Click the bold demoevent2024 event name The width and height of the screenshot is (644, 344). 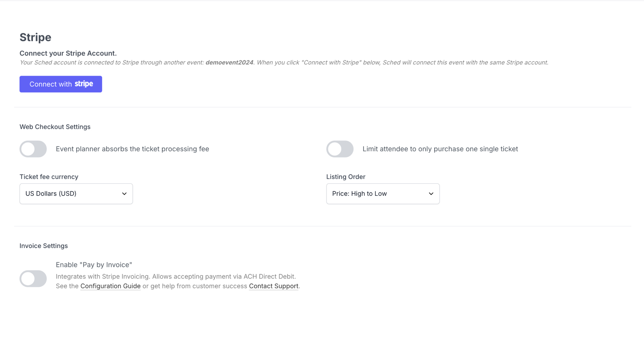click(229, 62)
